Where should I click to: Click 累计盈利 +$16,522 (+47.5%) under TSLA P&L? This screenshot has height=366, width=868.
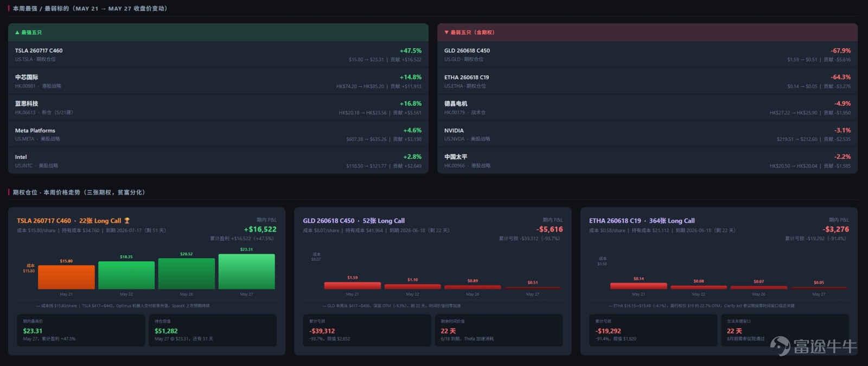[x=242, y=239]
